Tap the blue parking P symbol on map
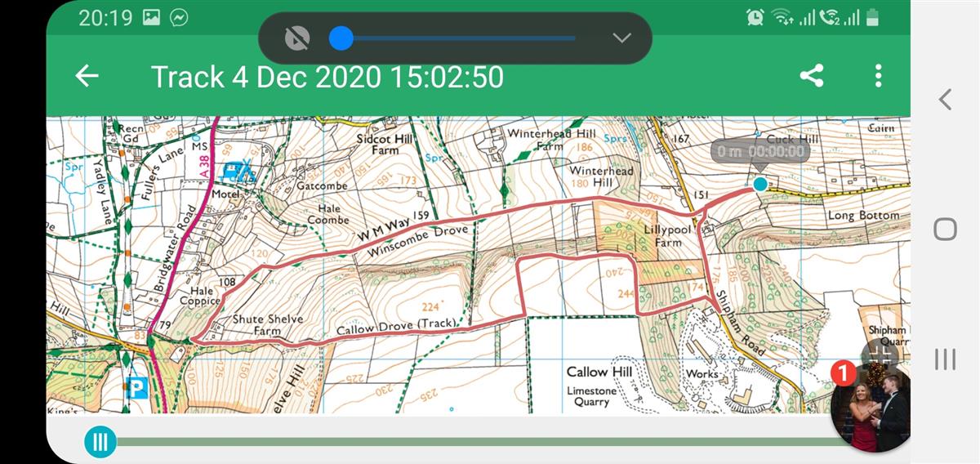The width and height of the screenshot is (980, 464). click(137, 387)
